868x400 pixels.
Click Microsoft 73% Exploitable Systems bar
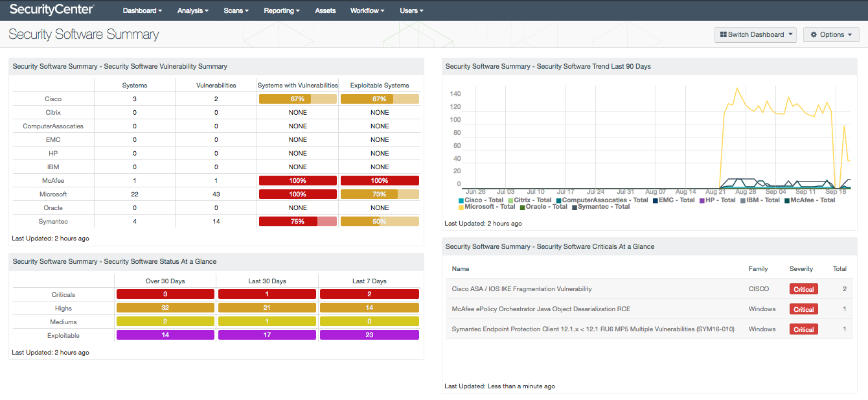(380, 194)
